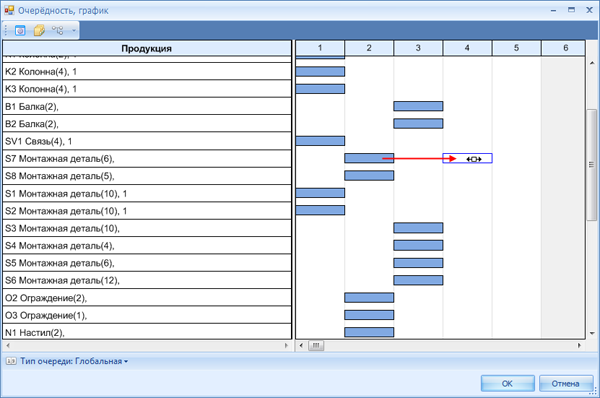This screenshot has width=600, height=398.
Task: Select the row K2 Колонна(4), 1
Action: coord(147,72)
